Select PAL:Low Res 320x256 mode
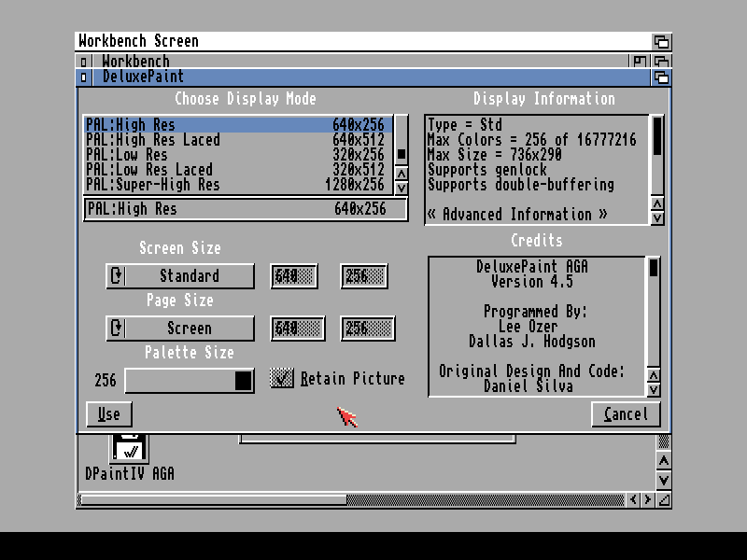This screenshot has width=747, height=560. click(x=239, y=154)
